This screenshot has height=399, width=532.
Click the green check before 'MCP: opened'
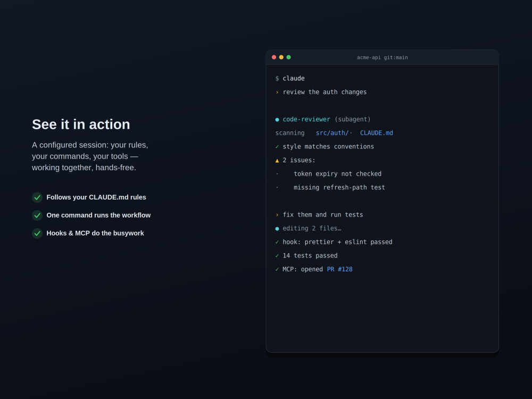277,269
